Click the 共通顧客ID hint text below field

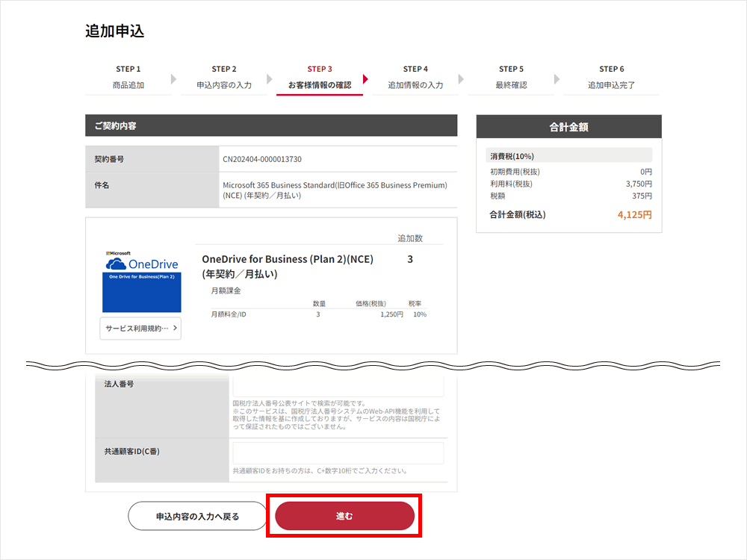[320, 471]
